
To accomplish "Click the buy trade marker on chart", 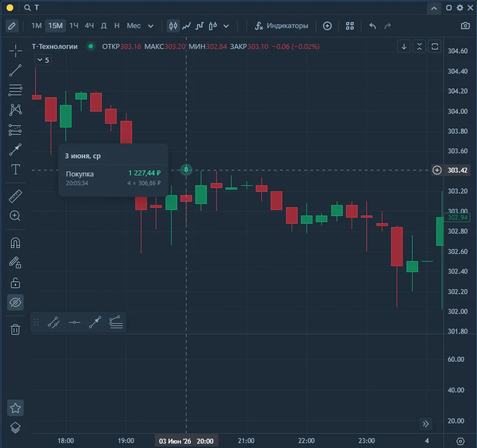I will (186, 170).
